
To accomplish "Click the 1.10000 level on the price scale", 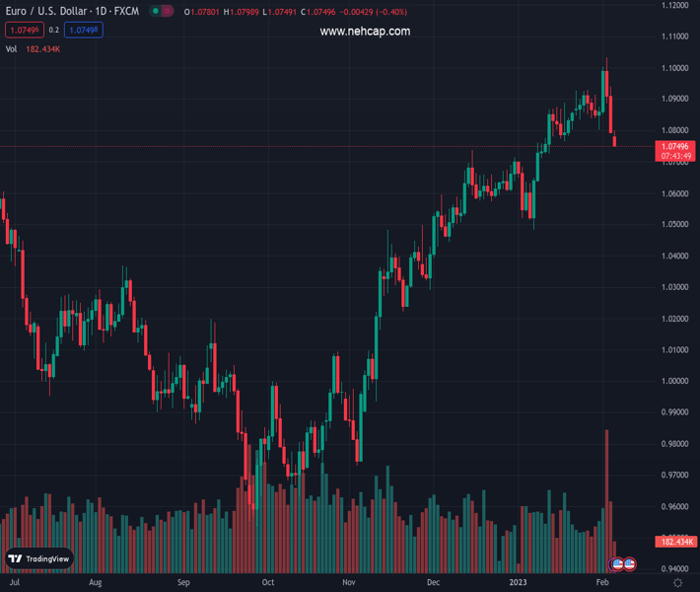I will coord(675,68).
